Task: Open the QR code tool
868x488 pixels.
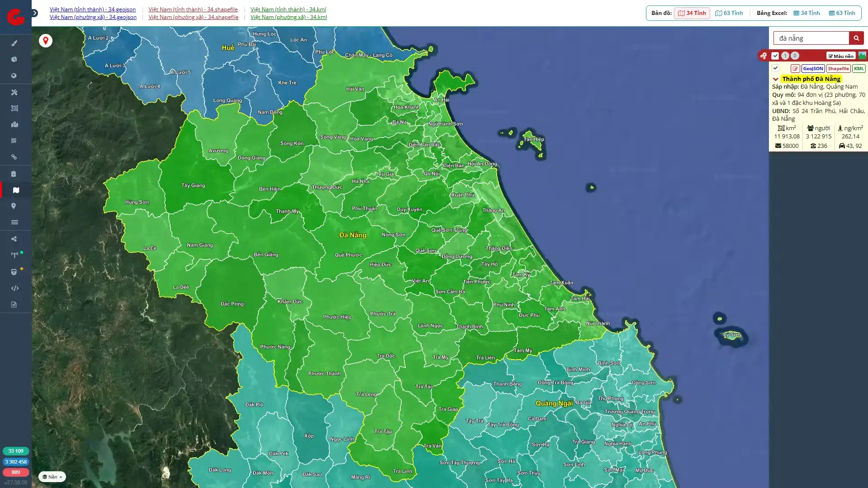Action: click(x=14, y=141)
